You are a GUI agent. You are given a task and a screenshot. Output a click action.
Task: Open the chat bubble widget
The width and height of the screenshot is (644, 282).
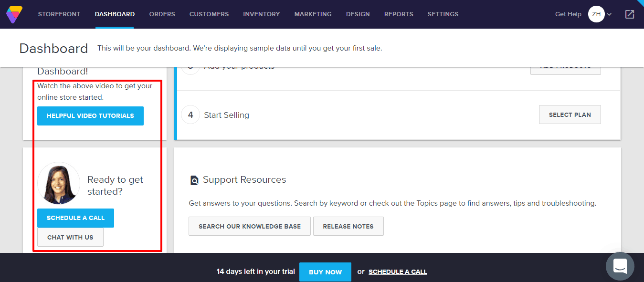(620, 266)
